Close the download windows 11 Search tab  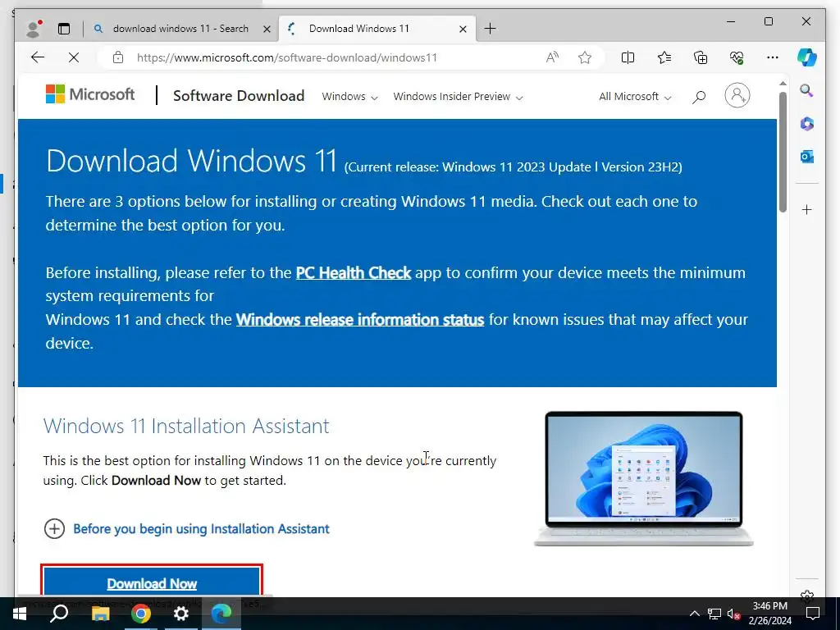[267, 29]
